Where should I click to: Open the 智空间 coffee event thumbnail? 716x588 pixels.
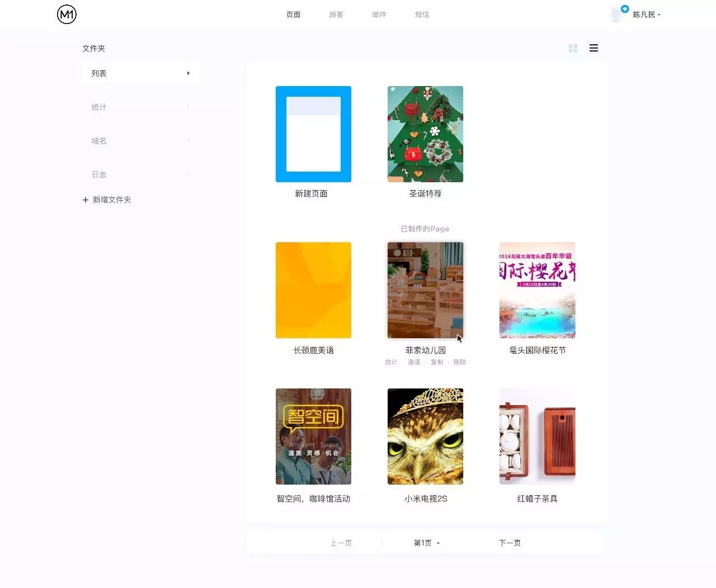(x=313, y=437)
